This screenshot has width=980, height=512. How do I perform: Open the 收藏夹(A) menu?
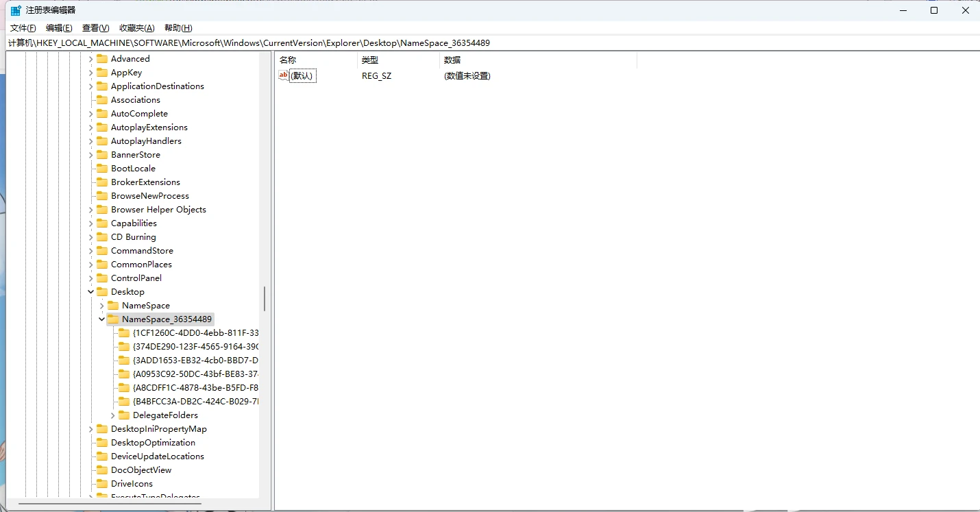pyautogui.click(x=137, y=28)
